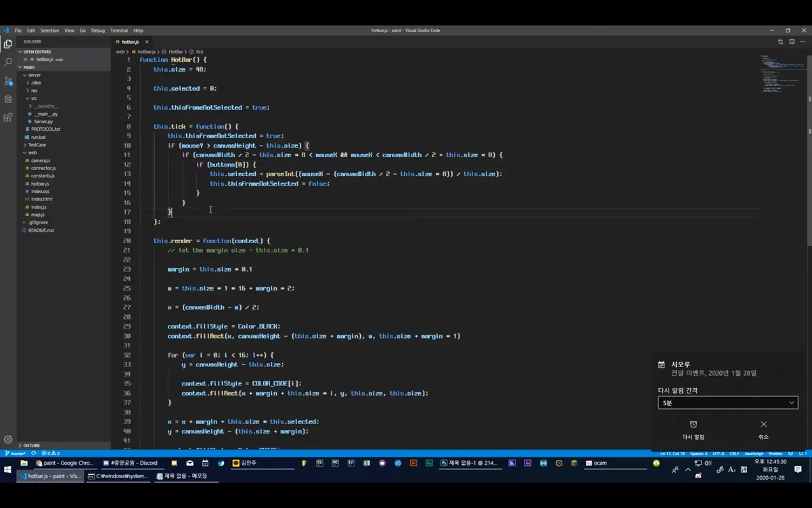Open the Search view in activity bar
The width and height of the screenshot is (812, 508).
click(x=8, y=62)
